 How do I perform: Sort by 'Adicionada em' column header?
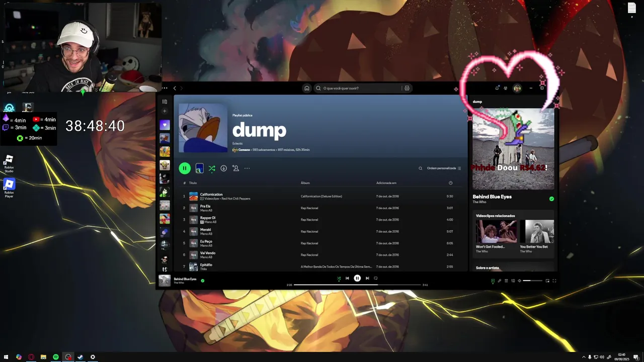pos(386,183)
